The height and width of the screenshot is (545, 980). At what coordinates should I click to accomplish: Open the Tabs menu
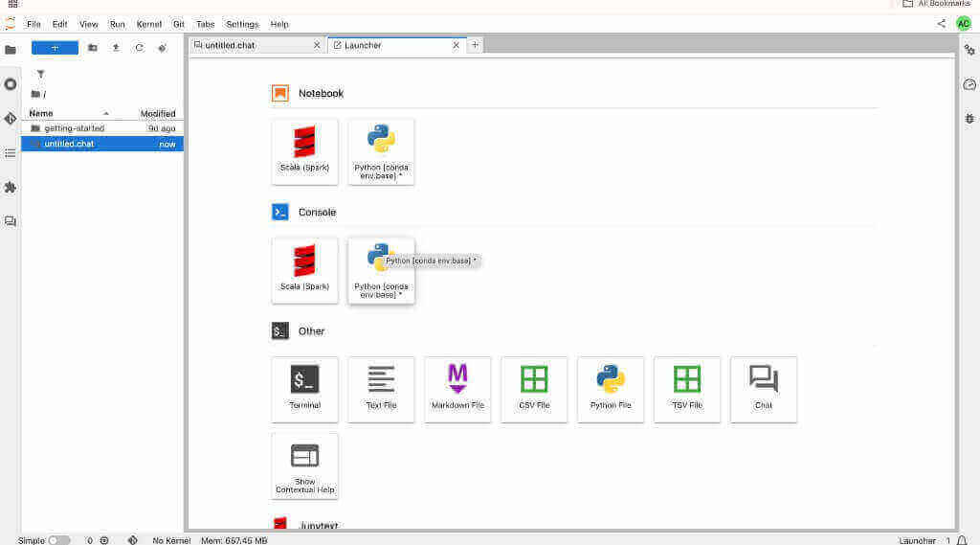[x=205, y=24]
